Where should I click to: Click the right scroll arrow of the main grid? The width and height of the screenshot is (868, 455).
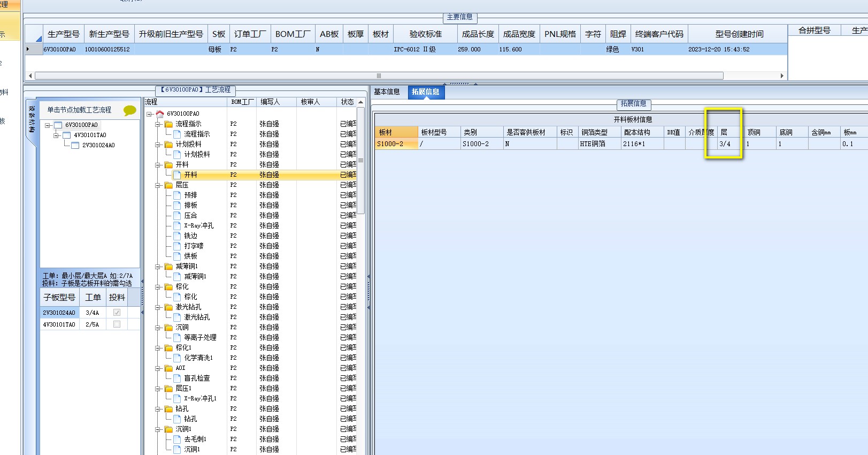pos(782,75)
